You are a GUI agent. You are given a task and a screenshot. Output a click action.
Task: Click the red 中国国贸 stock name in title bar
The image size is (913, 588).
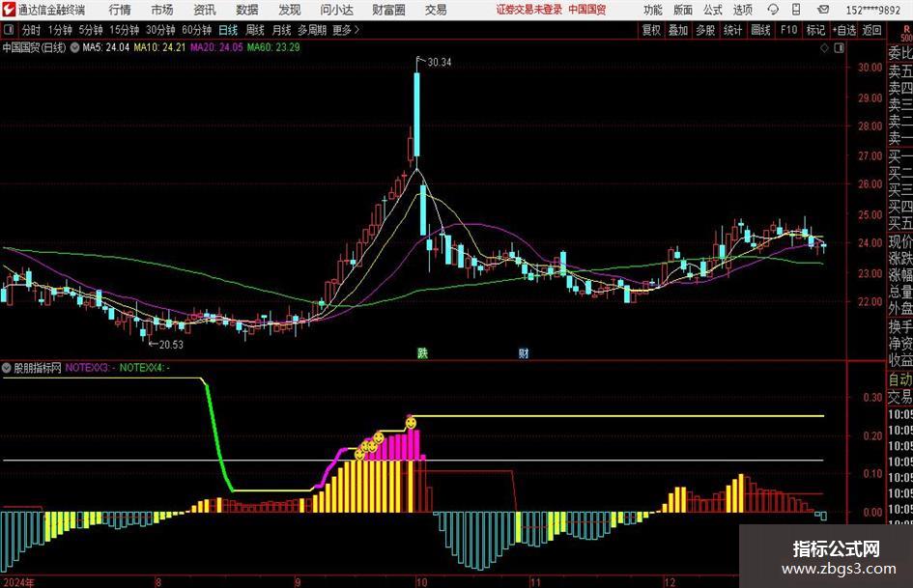pos(587,10)
